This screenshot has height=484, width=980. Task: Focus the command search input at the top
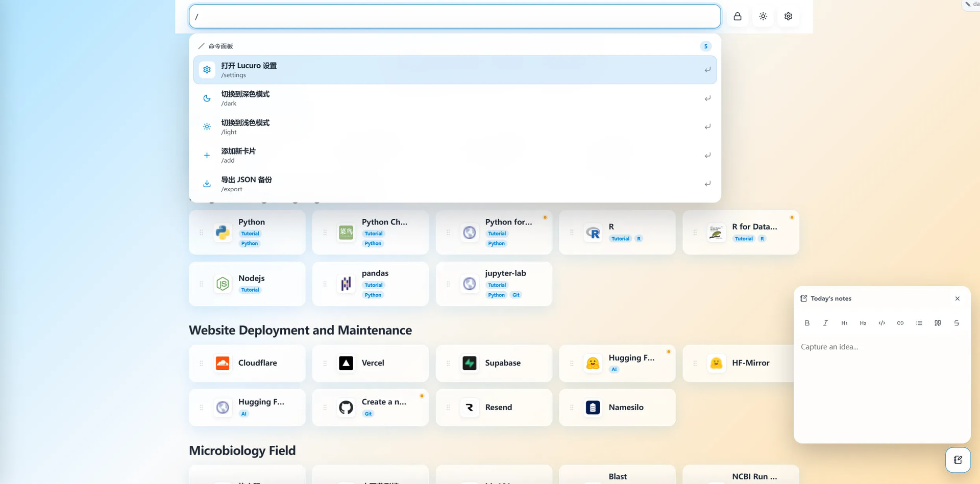click(x=455, y=16)
